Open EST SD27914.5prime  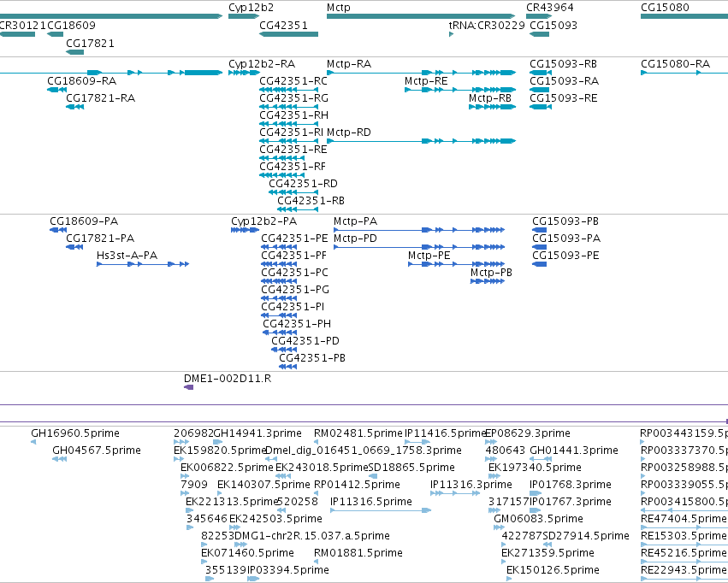(586, 536)
